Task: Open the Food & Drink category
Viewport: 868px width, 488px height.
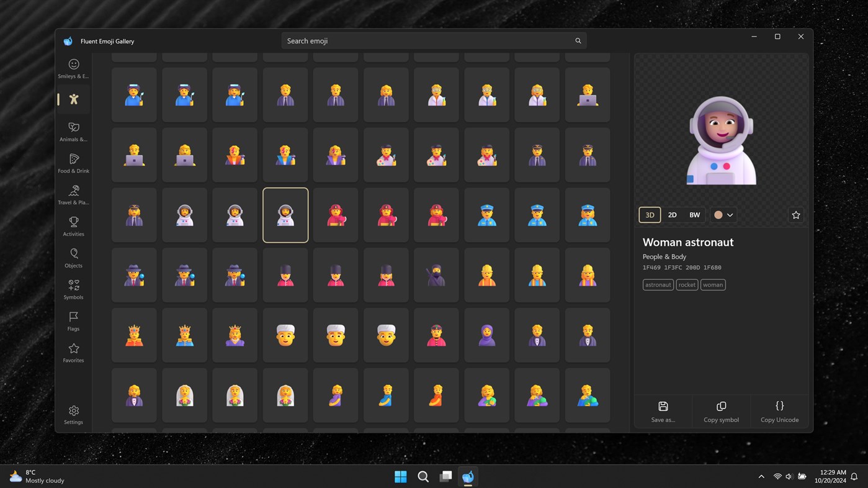Action: (x=73, y=163)
